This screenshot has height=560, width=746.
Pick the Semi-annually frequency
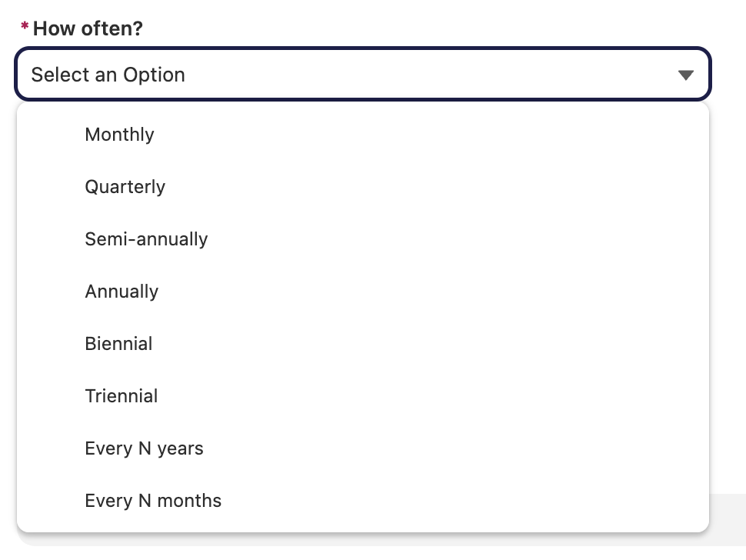tap(362, 239)
